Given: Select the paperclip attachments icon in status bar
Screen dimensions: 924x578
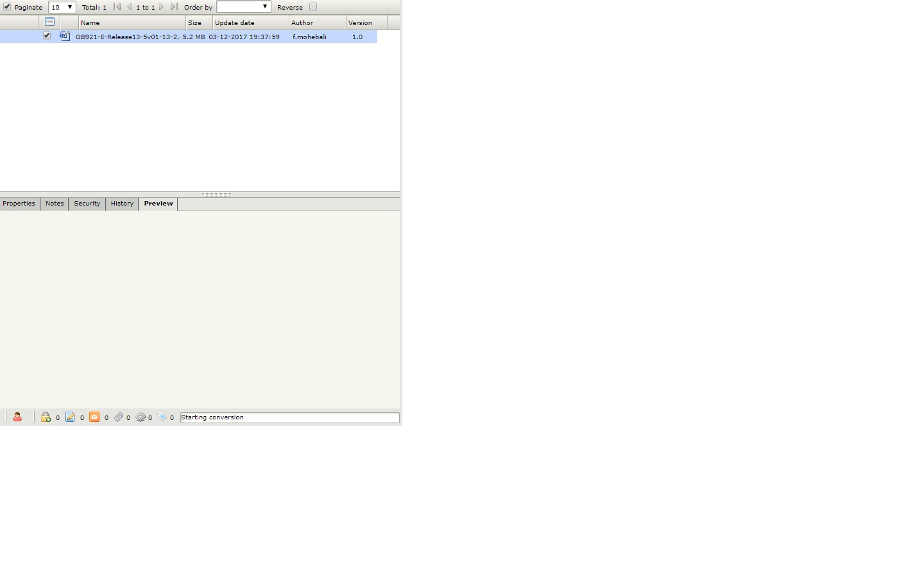Looking at the screenshot, I should (x=120, y=417).
